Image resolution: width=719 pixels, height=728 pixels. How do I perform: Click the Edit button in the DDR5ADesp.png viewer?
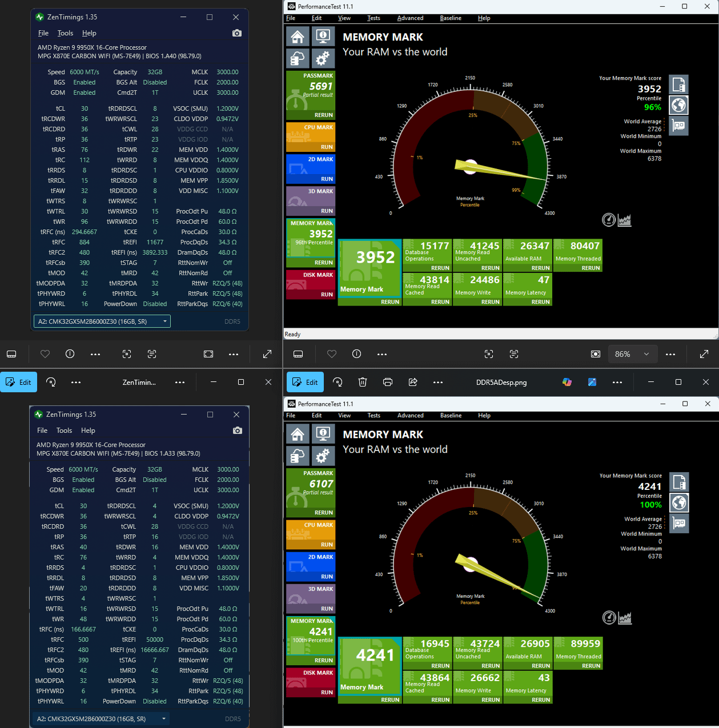pos(305,382)
